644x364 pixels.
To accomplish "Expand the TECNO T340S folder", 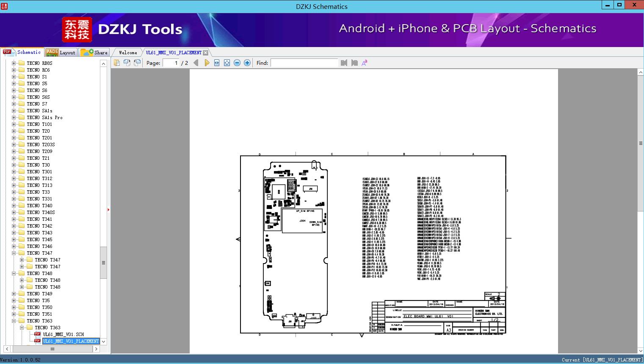I will (14, 212).
